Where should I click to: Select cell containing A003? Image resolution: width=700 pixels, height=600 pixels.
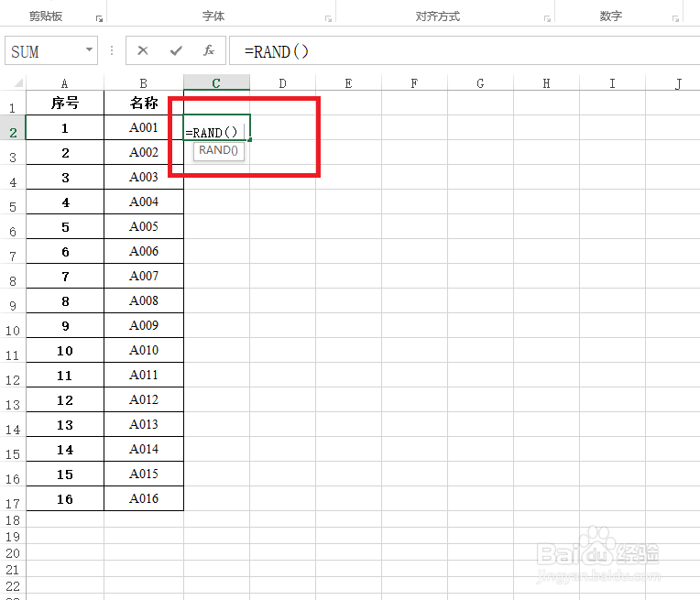144,177
